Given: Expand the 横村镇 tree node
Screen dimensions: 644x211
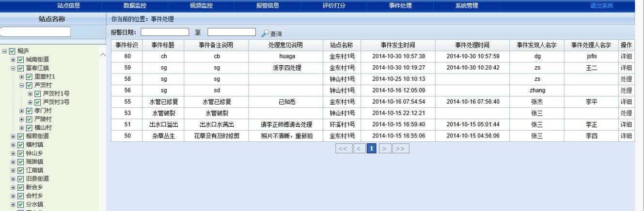Looking at the screenshot, I should (x=14, y=145).
